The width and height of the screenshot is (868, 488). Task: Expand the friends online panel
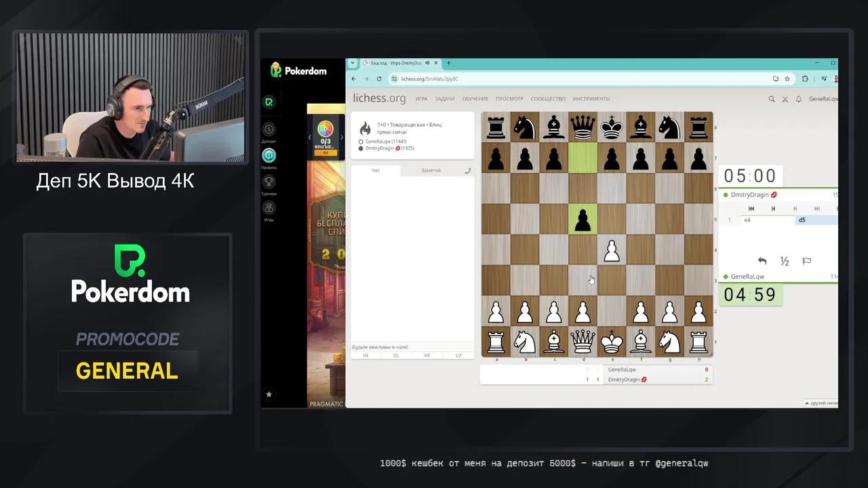[821, 403]
